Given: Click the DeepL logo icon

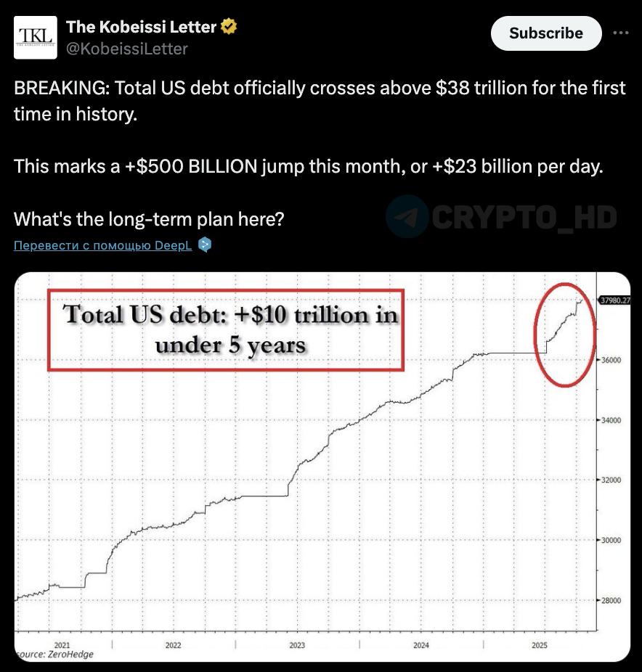Looking at the screenshot, I should pos(205,245).
